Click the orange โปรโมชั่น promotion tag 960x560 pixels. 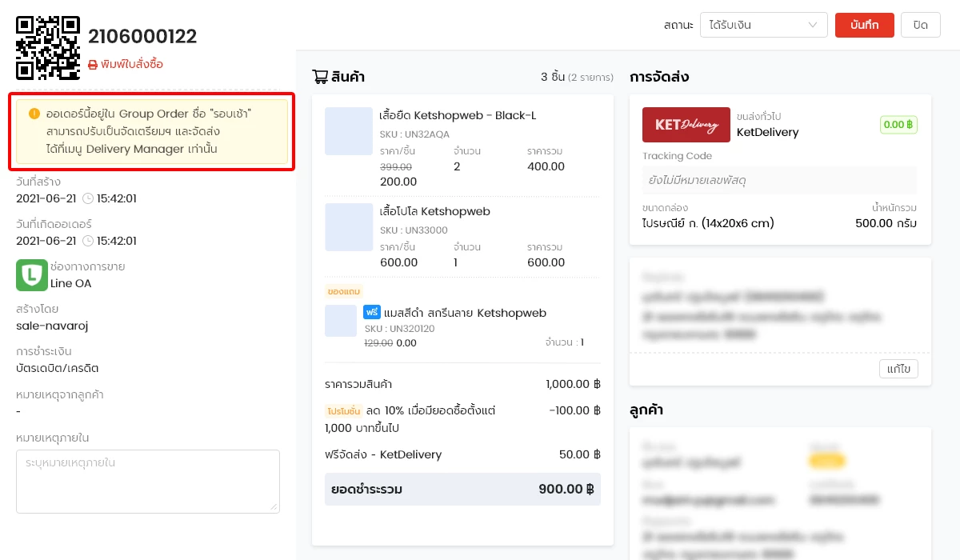click(x=344, y=411)
